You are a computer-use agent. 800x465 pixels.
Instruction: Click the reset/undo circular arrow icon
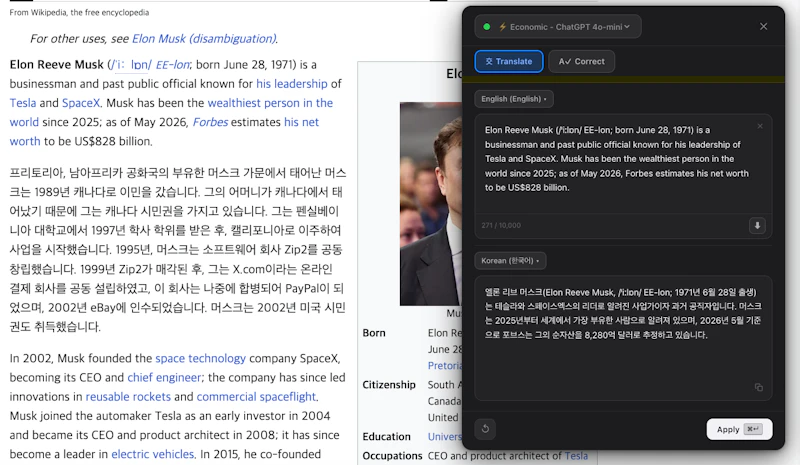click(485, 429)
